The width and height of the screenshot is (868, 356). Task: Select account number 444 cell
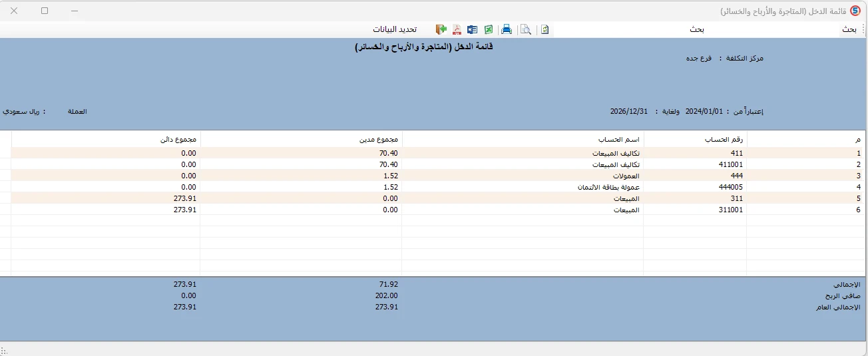[x=695, y=176]
